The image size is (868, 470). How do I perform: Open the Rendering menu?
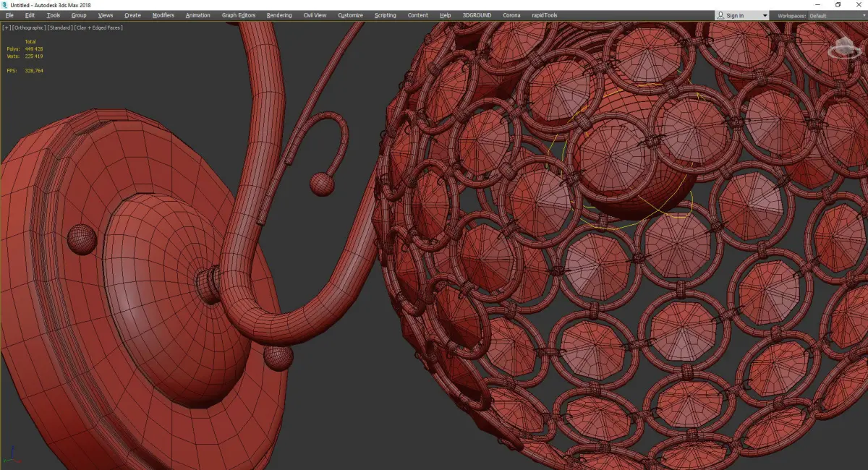[x=279, y=15]
